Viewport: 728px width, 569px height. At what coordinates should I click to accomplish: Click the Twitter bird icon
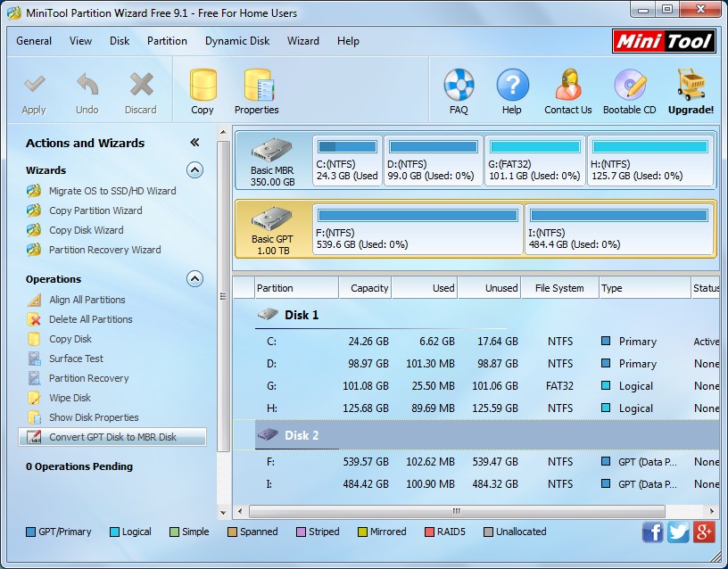pos(678,532)
